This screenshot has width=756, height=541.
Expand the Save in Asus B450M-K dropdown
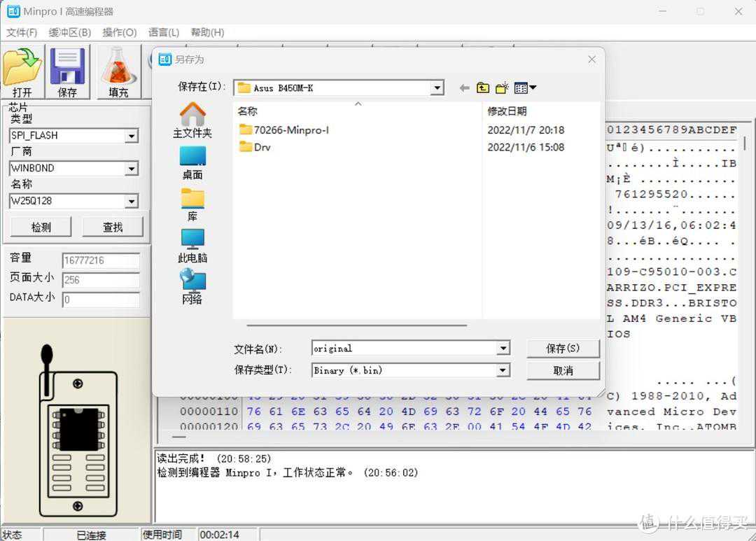(x=437, y=88)
